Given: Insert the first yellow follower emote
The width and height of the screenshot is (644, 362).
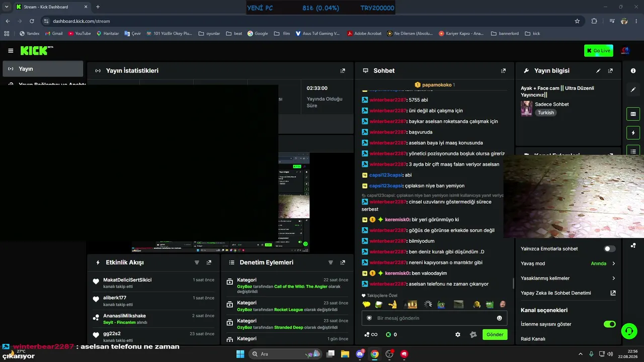Looking at the screenshot, I should click(x=366, y=305).
